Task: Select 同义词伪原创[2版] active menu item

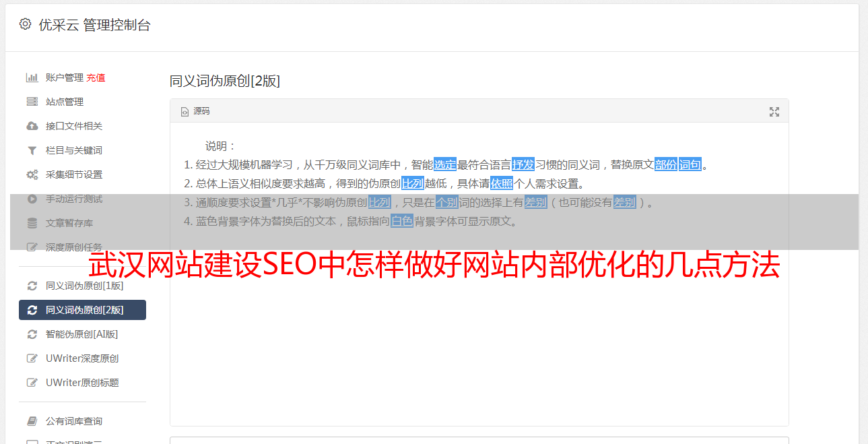Action: click(x=82, y=310)
